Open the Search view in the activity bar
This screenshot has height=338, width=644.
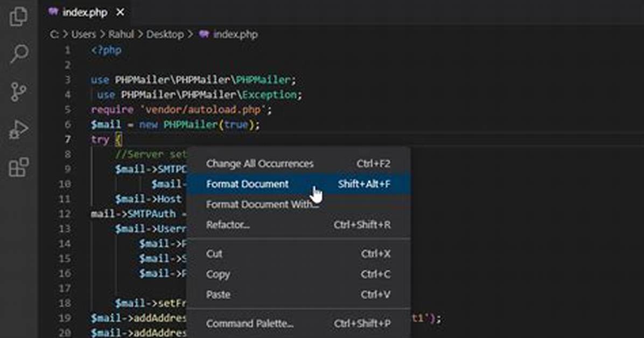tap(19, 54)
